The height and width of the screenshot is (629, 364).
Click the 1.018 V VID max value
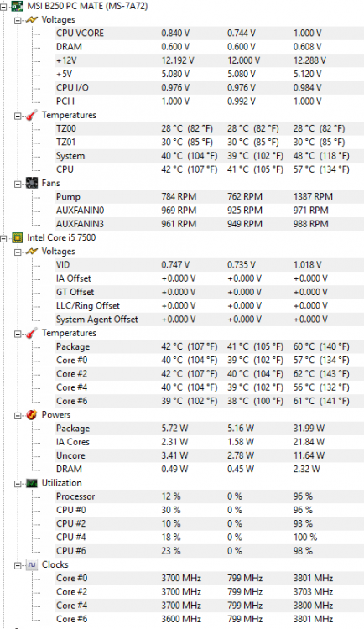tap(308, 265)
